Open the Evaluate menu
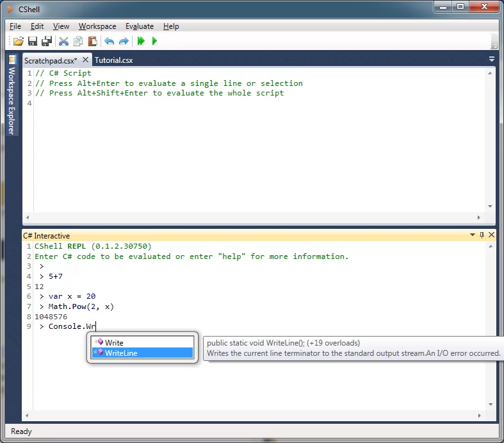 pos(139,26)
